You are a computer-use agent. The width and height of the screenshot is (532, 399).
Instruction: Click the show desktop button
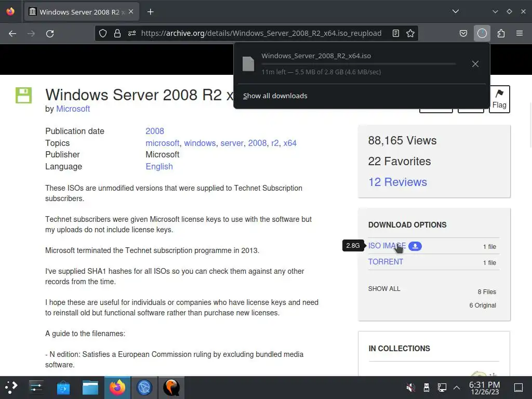(x=518, y=388)
